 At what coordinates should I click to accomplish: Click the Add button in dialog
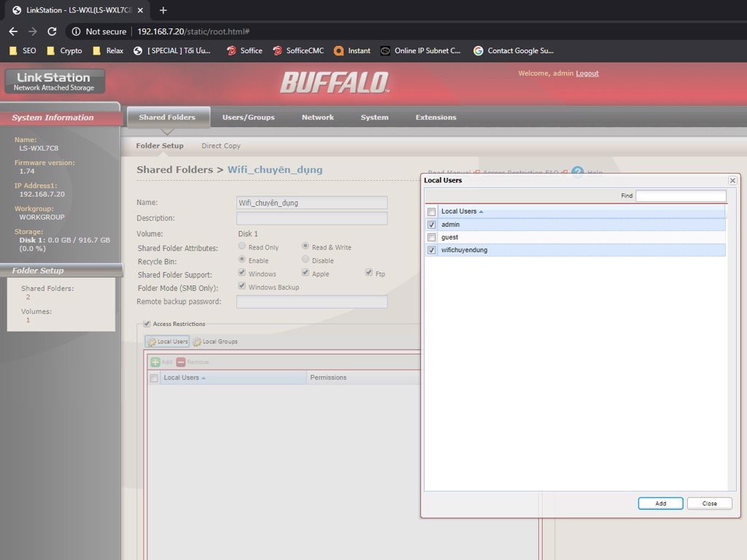click(x=660, y=503)
